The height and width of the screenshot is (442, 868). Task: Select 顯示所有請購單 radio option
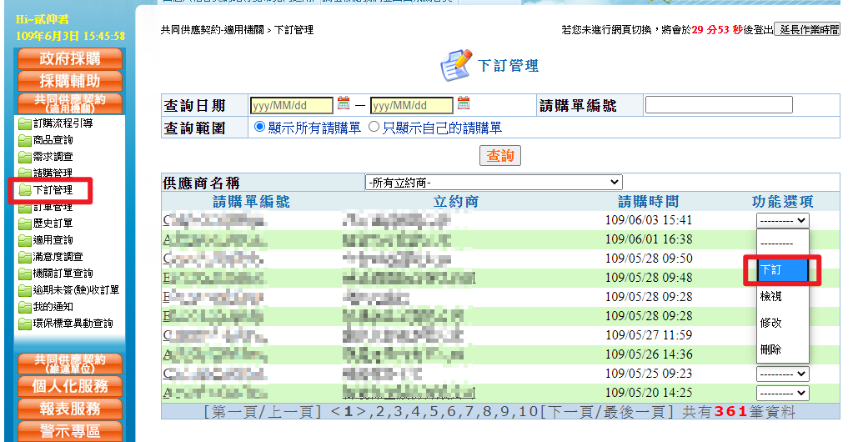click(x=259, y=127)
